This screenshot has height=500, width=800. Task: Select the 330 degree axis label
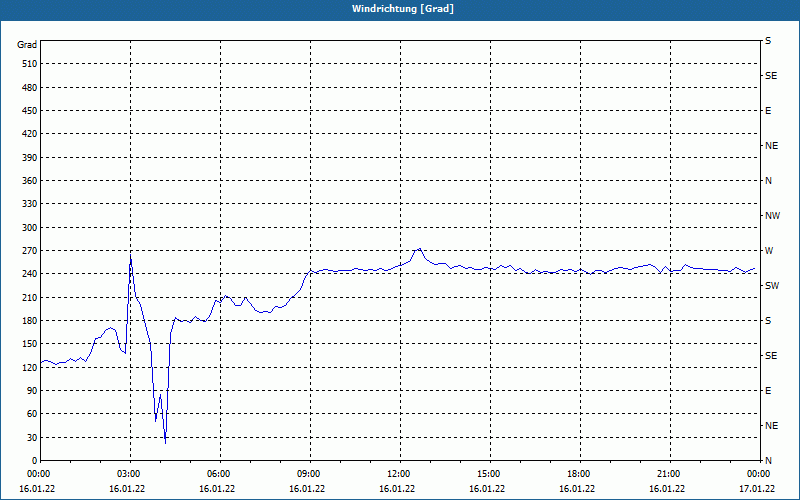pos(30,204)
